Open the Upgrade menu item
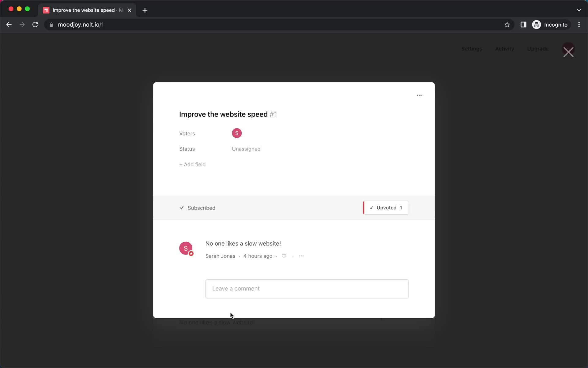This screenshot has width=588, height=368. [x=538, y=49]
